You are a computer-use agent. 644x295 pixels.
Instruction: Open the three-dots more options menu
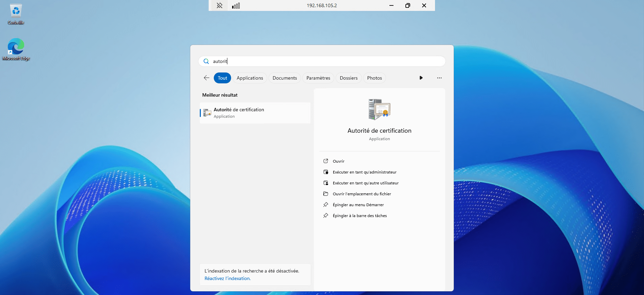coord(439,78)
